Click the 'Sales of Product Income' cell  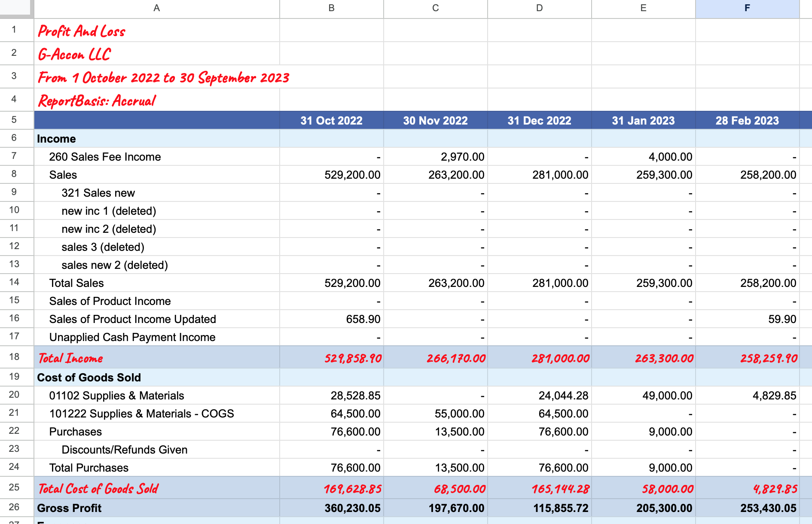157,301
